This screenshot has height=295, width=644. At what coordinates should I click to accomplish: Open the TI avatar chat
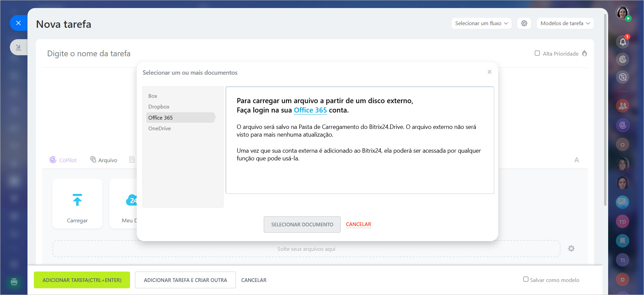(x=623, y=260)
